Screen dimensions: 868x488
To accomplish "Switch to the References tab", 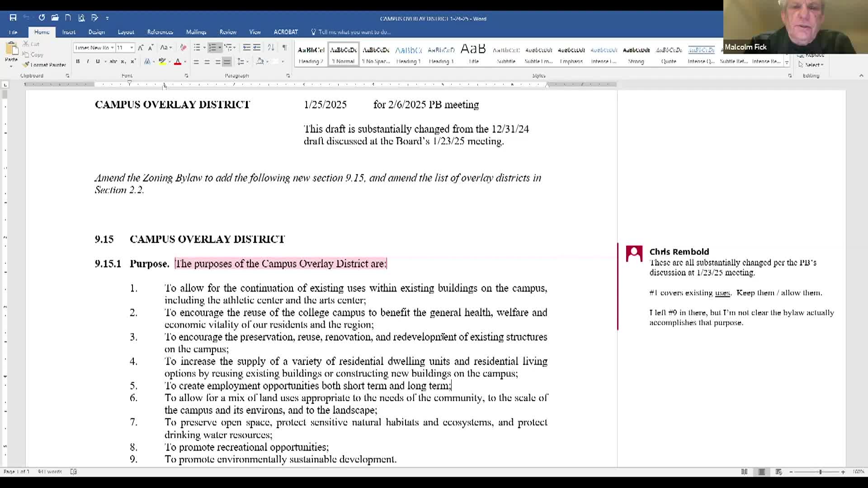I will [x=160, y=32].
